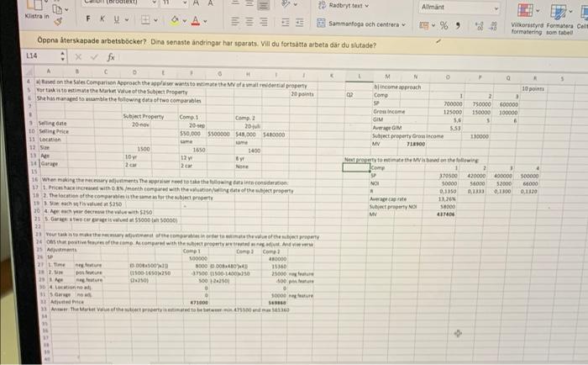
Task: Decrease font size with smaller A
Action: [x=210, y=3]
